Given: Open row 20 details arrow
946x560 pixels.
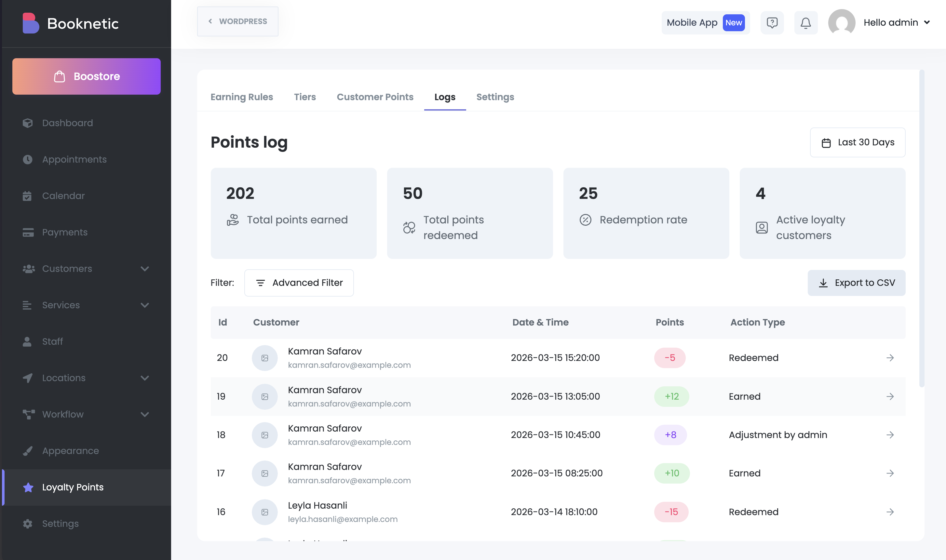Looking at the screenshot, I should 890,358.
